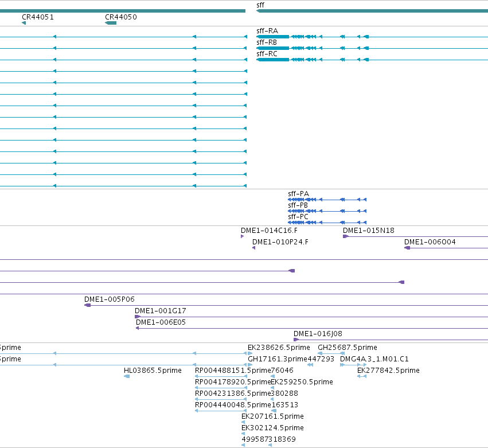Select the sff-PA protein label
Image resolution: width=488 pixels, height=448 pixels.
tap(298, 194)
